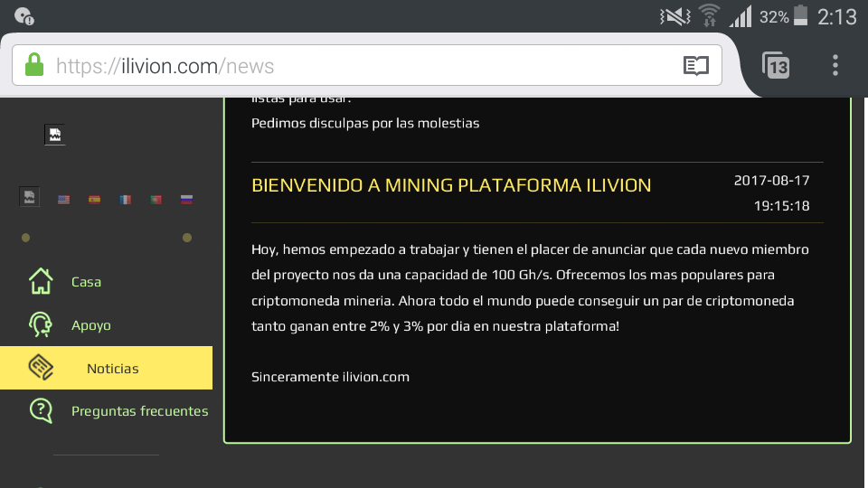Click the 2:13 clock in status bar

pyautogui.click(x=837, y=17)
